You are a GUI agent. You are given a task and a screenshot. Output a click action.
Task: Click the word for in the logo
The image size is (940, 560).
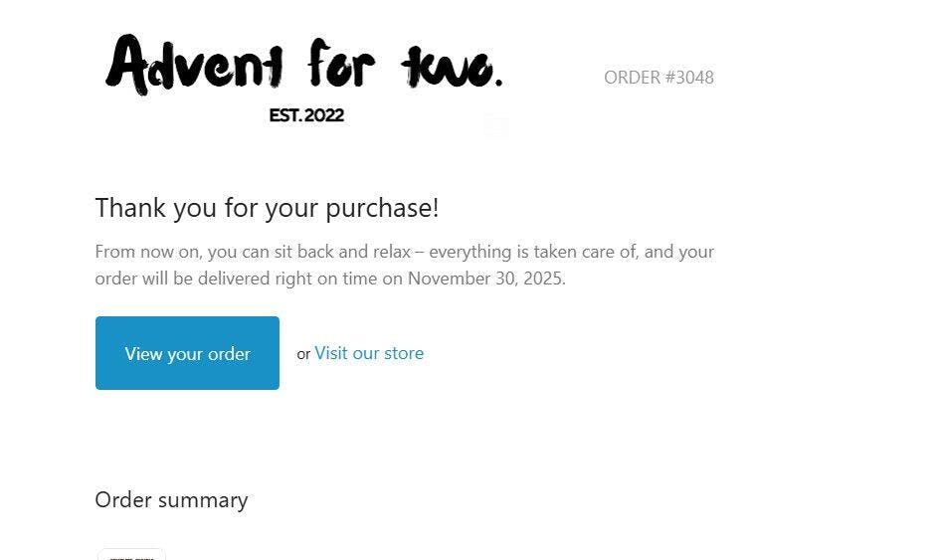click(x=341, y=64)
